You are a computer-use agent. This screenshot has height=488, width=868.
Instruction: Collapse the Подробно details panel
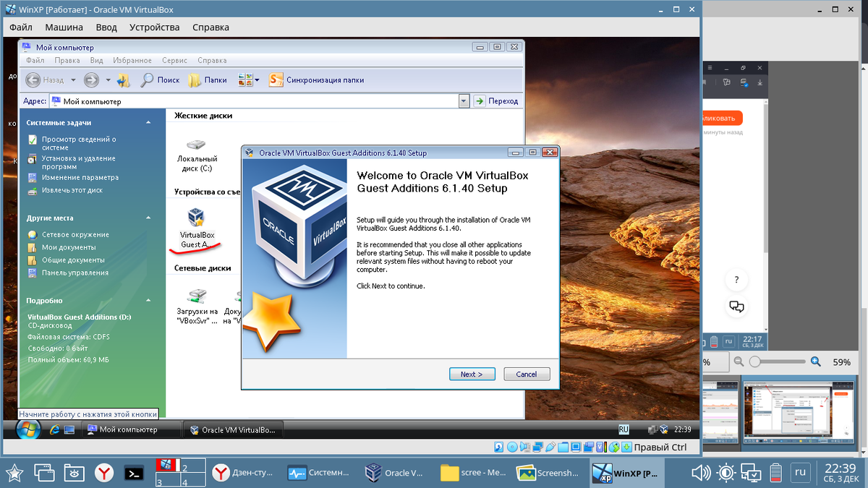click(x=149, y=300)
